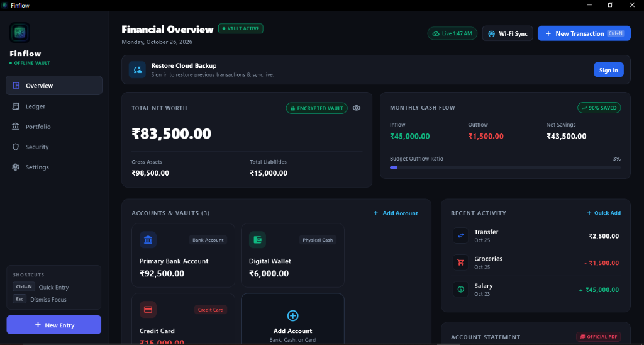Click the Ledger receipt icon
The width and height of the screenshot is (644, 345).
pyautogui.click(x=16, y=106)
